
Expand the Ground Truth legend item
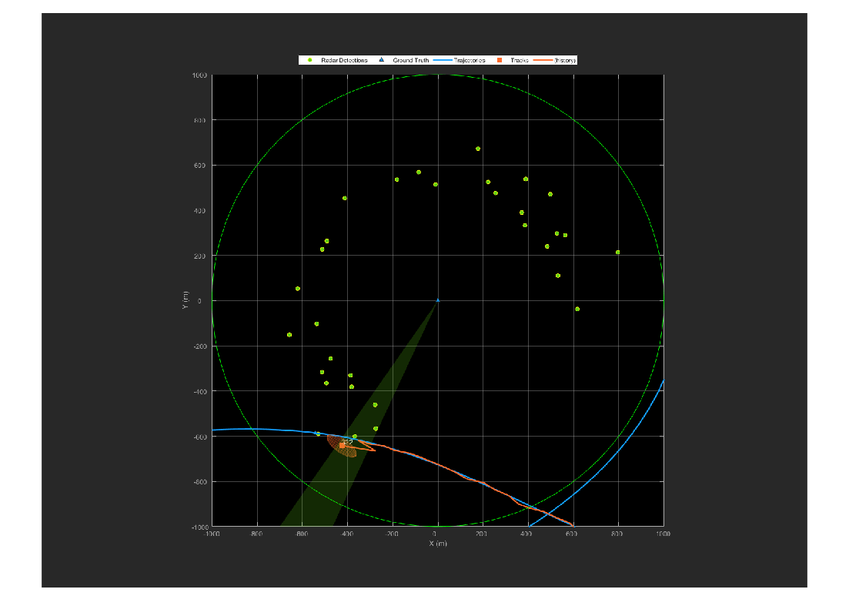click(x=409, y=59)
